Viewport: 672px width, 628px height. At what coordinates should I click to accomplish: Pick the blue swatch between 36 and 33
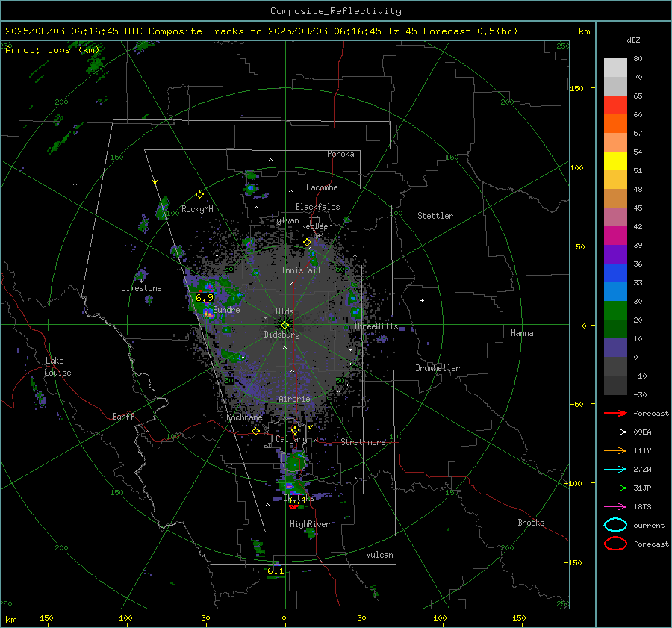click(615, 273)
